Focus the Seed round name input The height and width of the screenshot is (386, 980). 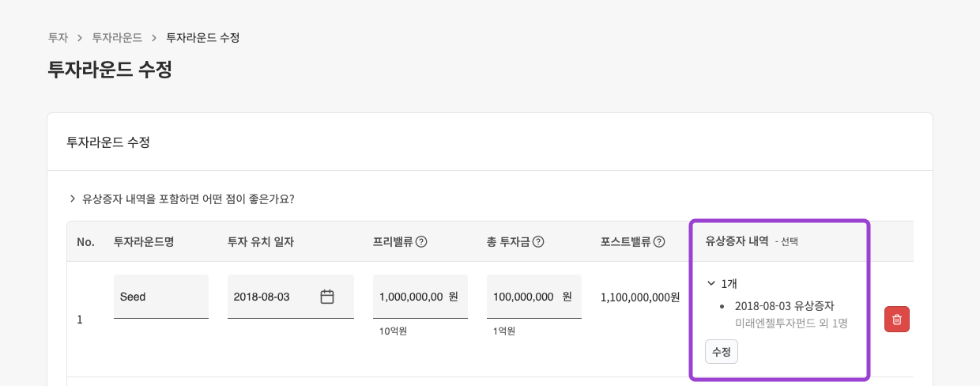tap(160, 297)
